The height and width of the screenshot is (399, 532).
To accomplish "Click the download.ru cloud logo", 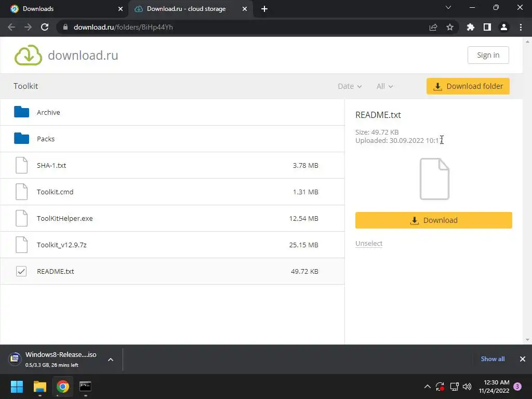I will click(x=29, y=55).
